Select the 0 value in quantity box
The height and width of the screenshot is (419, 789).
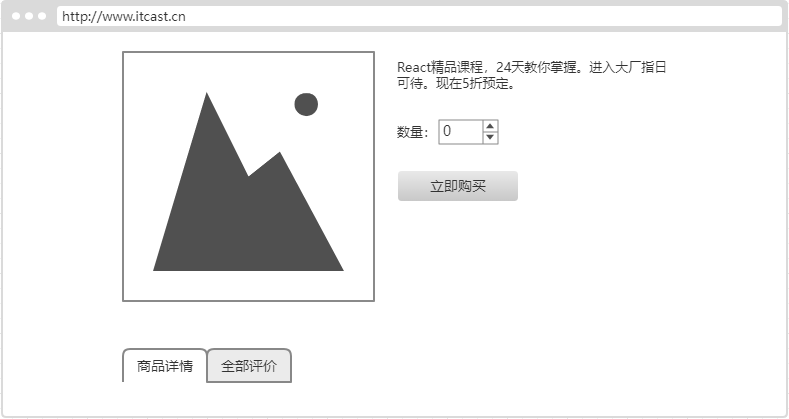pyautogui.click(x=447, y=131)
